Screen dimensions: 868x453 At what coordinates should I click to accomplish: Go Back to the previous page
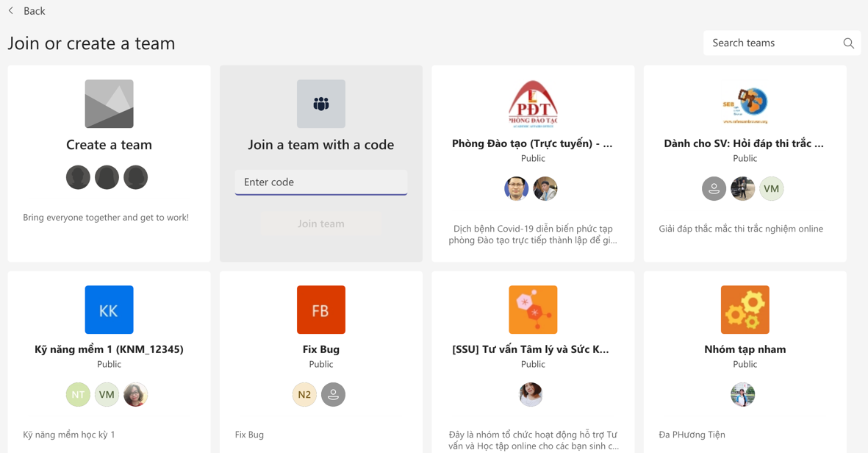click(34, 11)
